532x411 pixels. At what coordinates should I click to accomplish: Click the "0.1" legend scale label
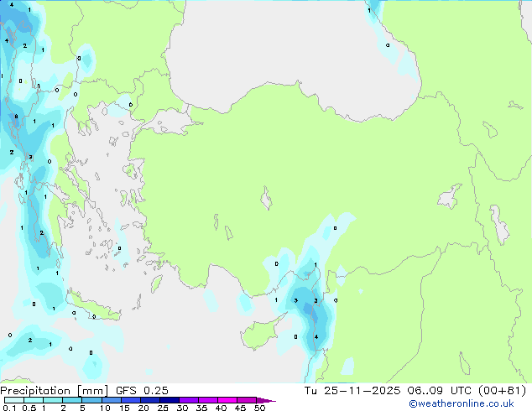(x=9, y=408)
